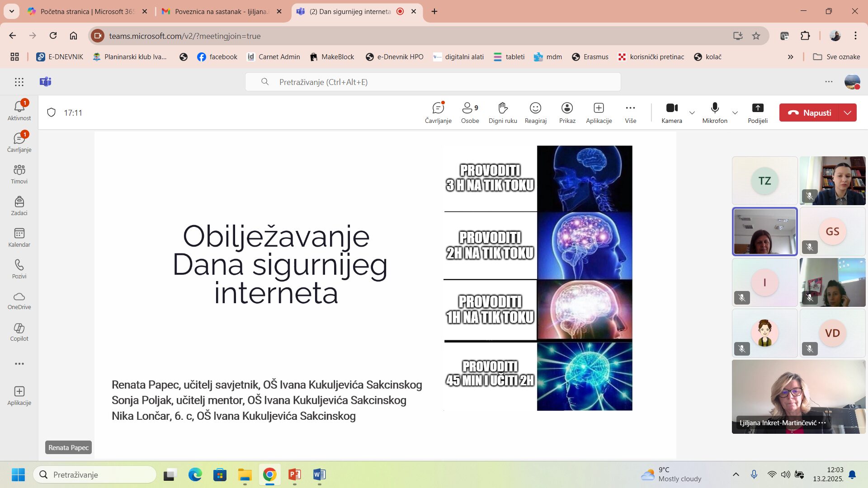Mute the Mikrofon

(714, 113)
